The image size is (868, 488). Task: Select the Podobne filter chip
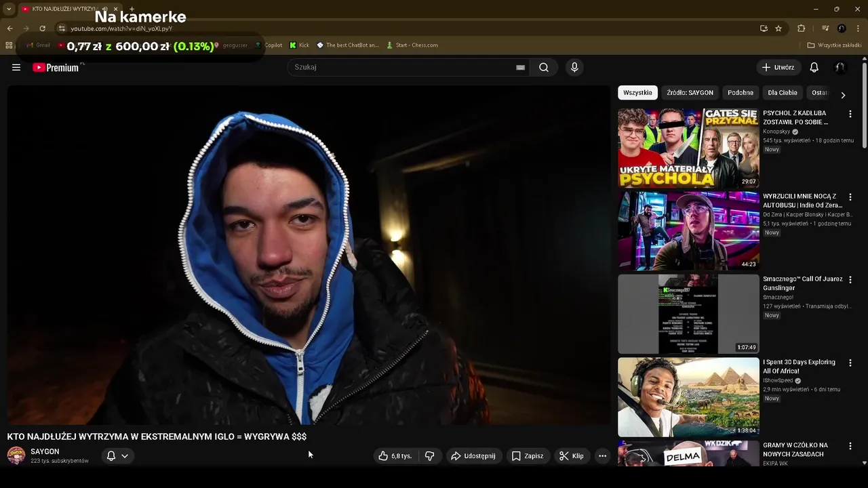pyautogui.click(x=741, y=93)
